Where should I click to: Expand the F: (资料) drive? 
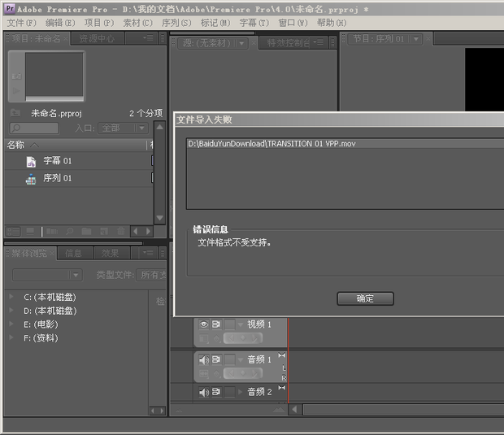tap(11, 337)
